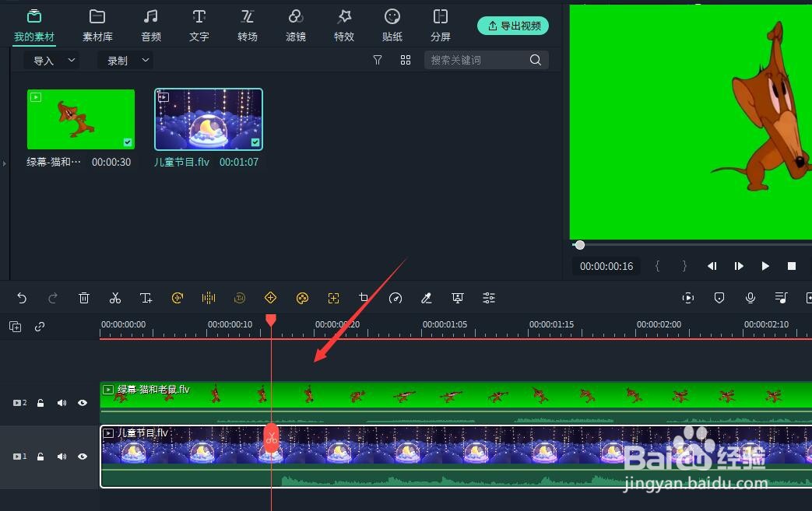Delete selected clip with trash icon
The height and width of the screenshot is (511, 812).
pos(84,298)
